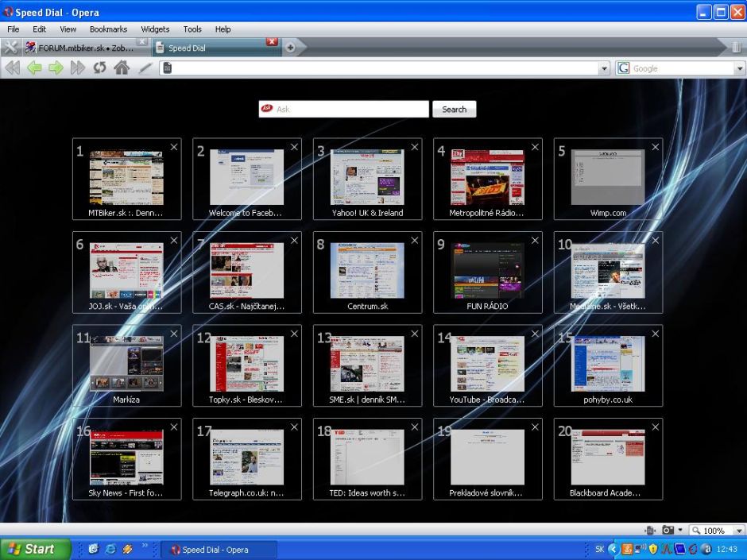This screenshot has width=747, height=560.
Task: Go to the Home page icon
Action: click(122, 68)
